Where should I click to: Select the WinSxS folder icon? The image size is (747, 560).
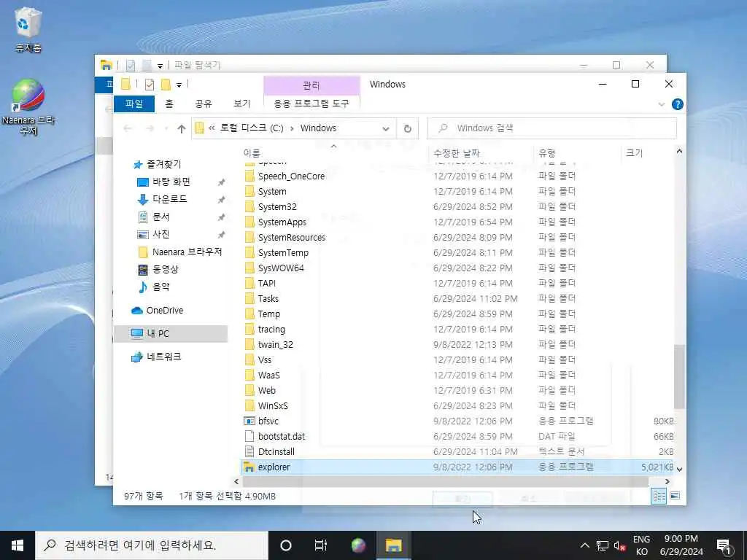[x=249, y=405]
